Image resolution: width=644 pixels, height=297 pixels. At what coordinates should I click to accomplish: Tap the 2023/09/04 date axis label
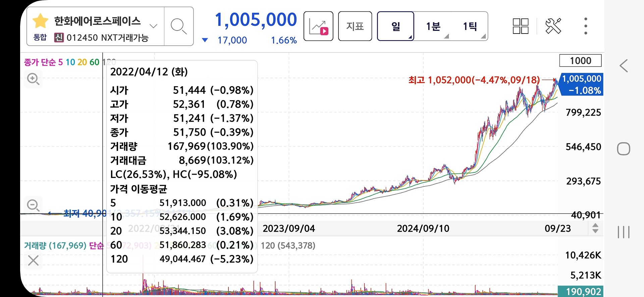tap(289, 229)
